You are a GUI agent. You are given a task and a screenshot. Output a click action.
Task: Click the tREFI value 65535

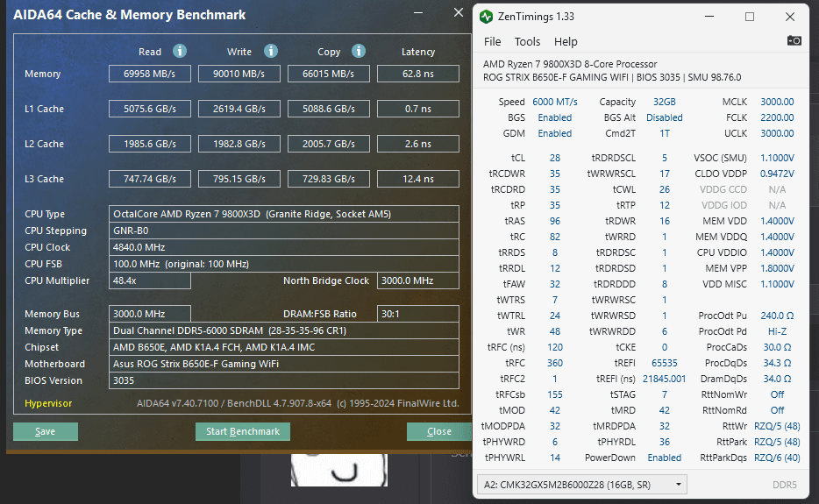pyautogui.click(x=665, y=363)
